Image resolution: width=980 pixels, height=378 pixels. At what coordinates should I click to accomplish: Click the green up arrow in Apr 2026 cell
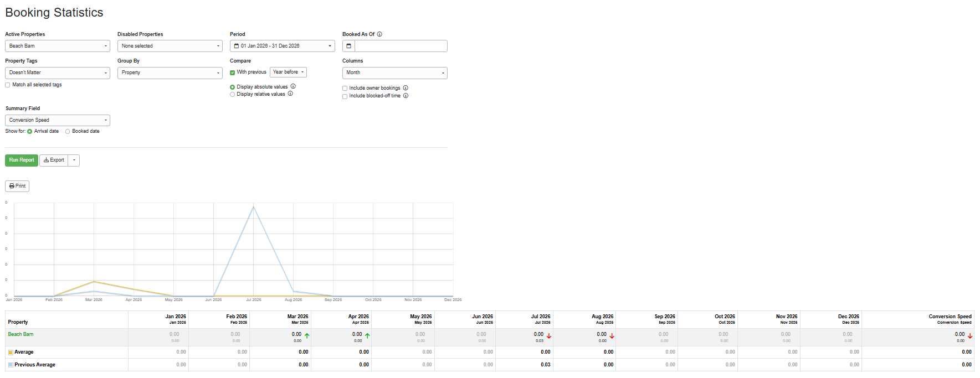367,335
